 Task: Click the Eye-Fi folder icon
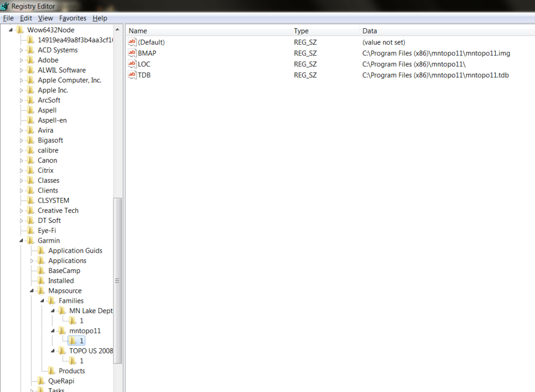coord(31,230)
